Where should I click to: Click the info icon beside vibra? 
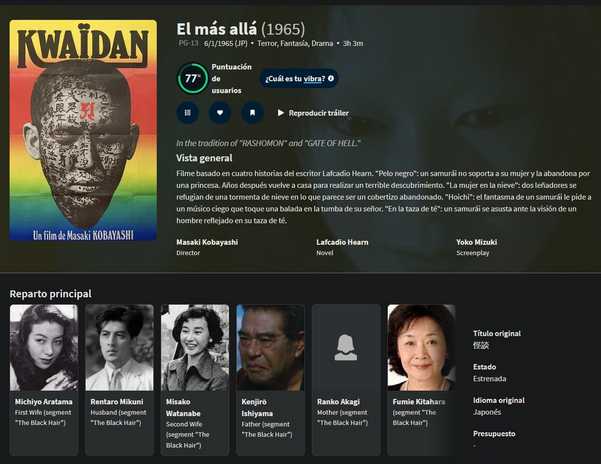(x=331, y=79)
